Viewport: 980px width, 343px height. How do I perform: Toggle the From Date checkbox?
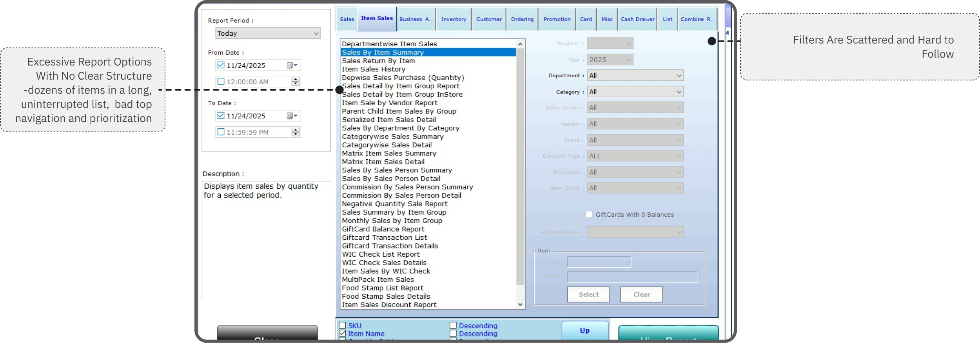(x=221, y=65)
